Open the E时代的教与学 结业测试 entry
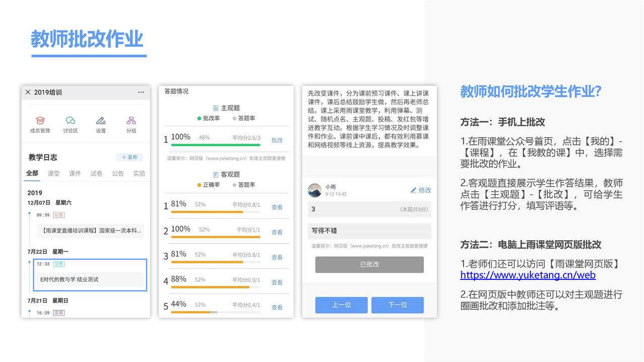 (90, 279)
